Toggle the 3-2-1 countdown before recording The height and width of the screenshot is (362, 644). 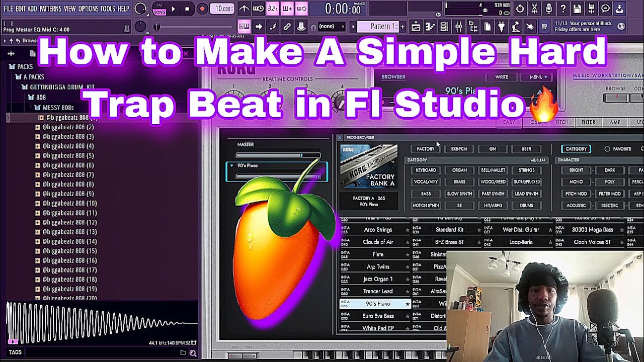[x=272, y=9]
